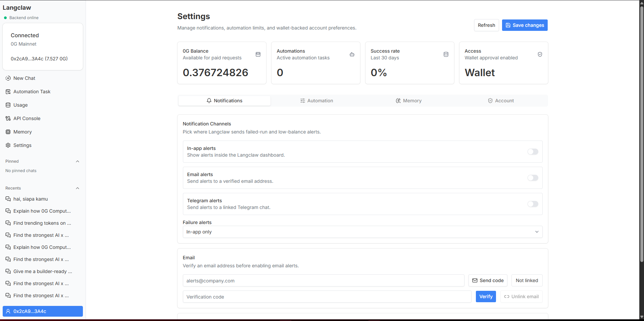Collapse the Recents section chevron
This screenshot has height=321, width=644.
pyautogui.click(x=78, y=188)
